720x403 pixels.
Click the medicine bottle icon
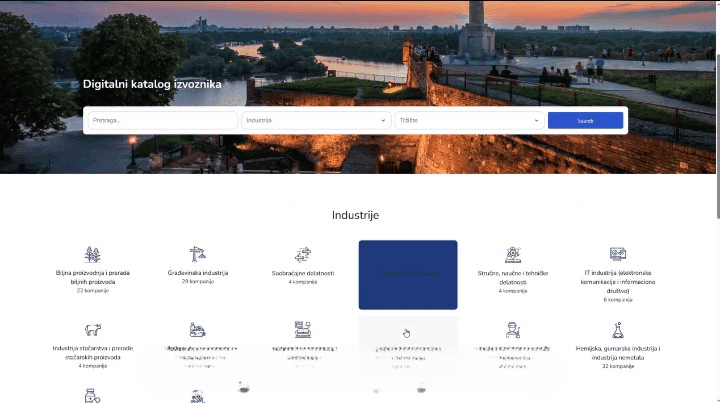point(92,396)
